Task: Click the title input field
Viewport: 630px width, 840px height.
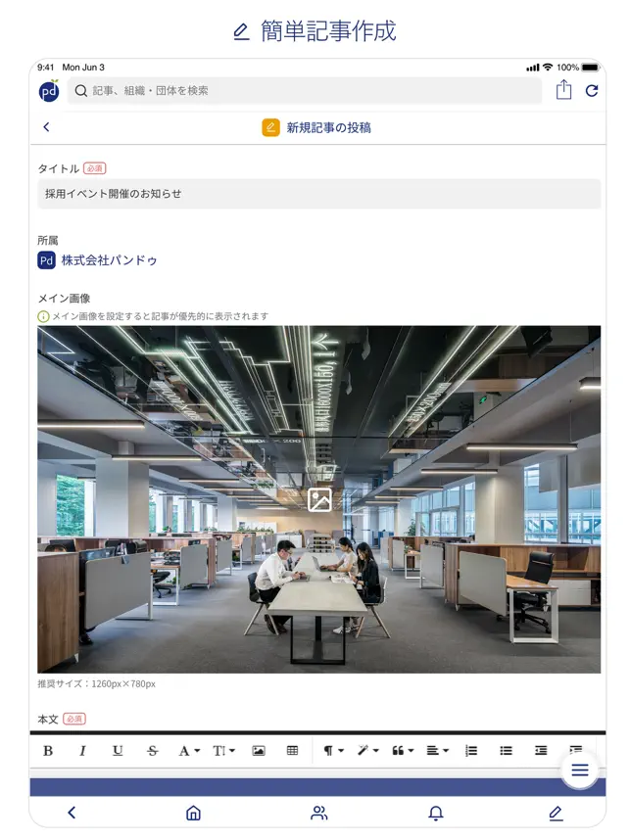Action: point(319,194)
